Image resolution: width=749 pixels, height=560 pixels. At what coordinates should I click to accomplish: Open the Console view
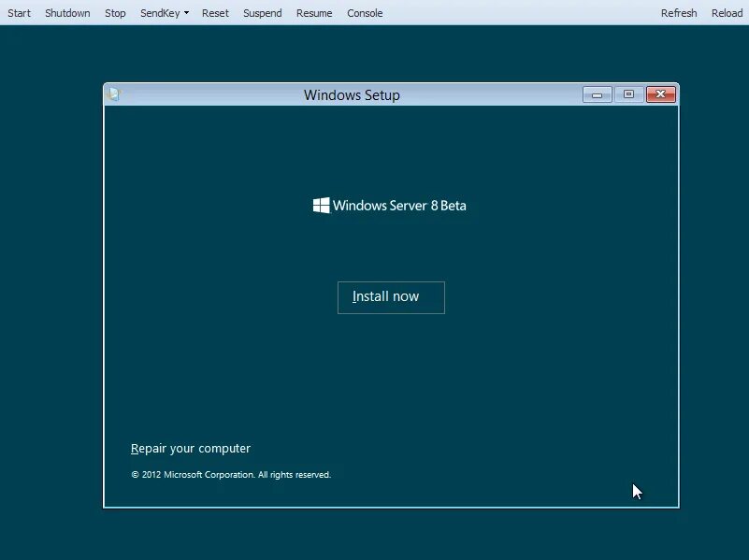coord(365,13)
